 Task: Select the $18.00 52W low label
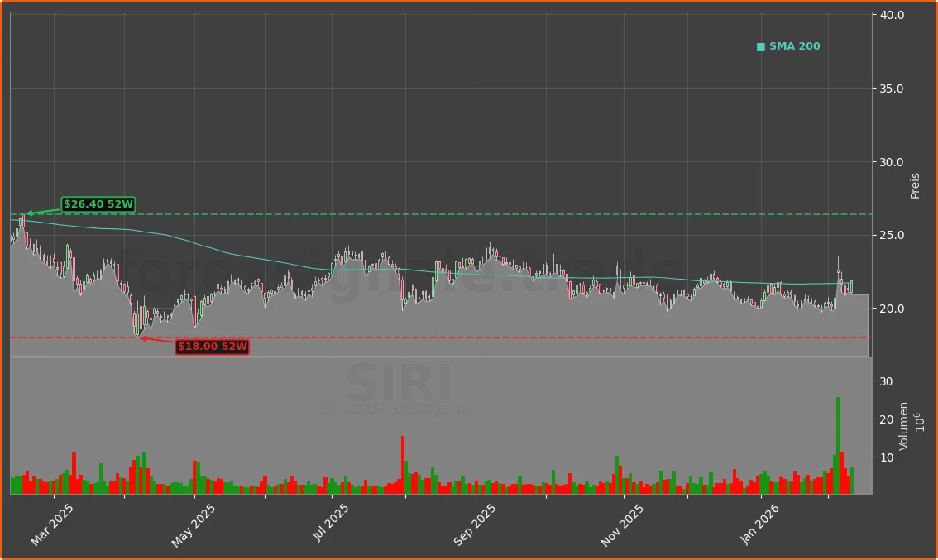click(x=213, y=347)
